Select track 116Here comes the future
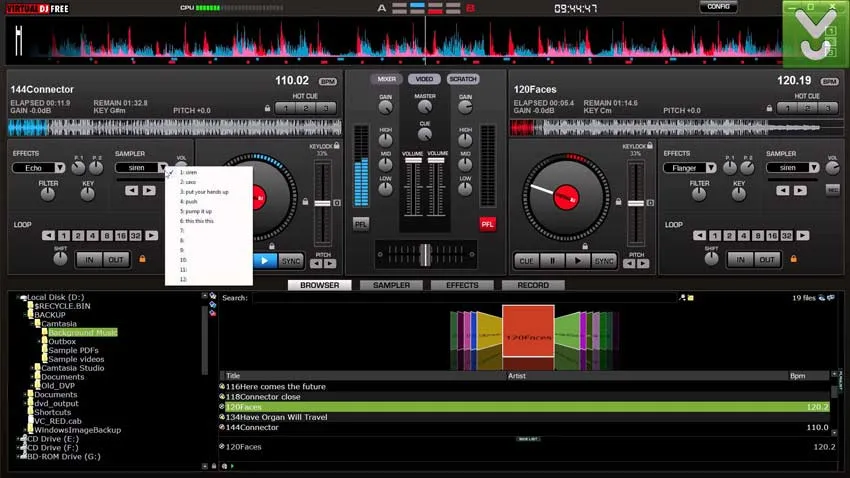The image size is (850, 478). coord(275,386)
